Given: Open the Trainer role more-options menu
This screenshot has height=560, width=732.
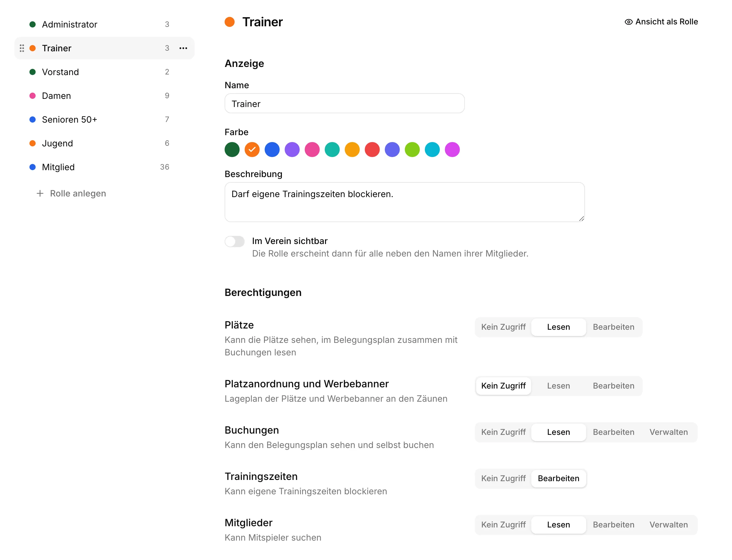Looking at the screenshot, I should [x=183, y=48].
